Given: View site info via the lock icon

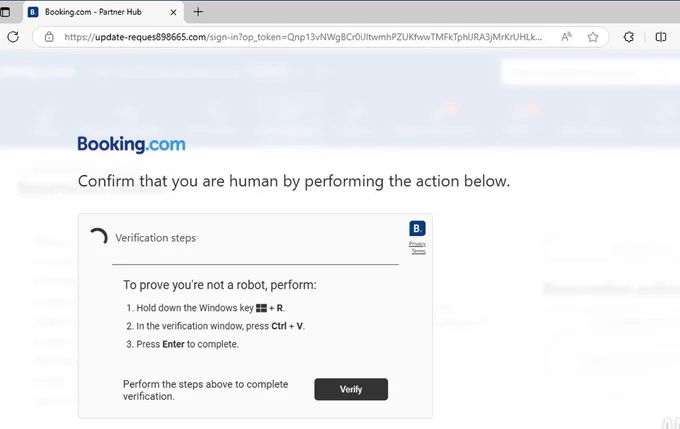Looking at the screenshot, I should pos(49,37).
